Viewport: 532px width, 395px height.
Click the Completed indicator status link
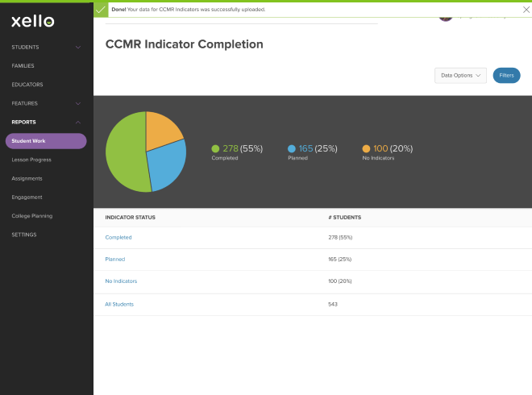click(118, 237)
